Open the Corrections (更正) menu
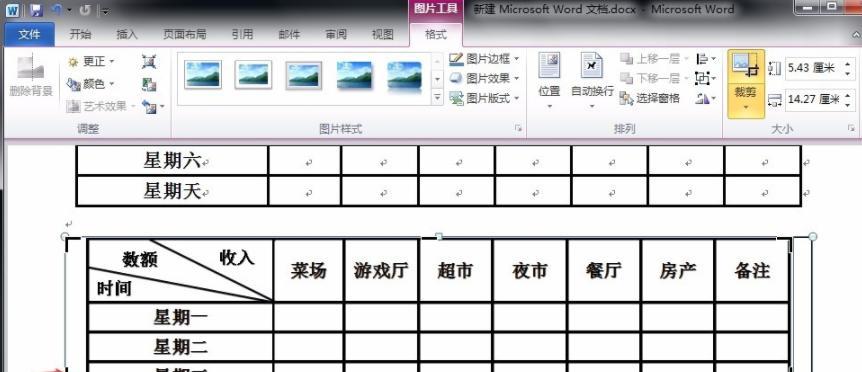Viewport: 862px width, 372px height. pyautogui.click(x=91, y=62)
